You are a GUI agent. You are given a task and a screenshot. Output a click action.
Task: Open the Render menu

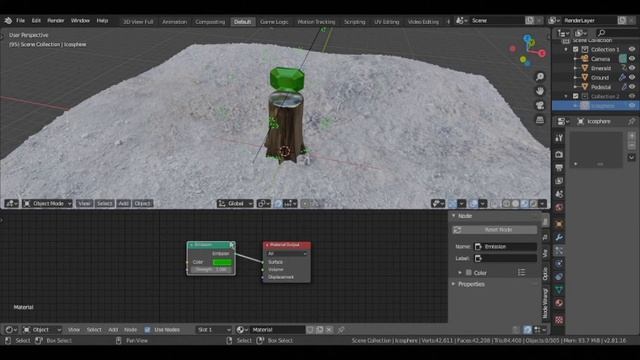(x=56, y=20)
